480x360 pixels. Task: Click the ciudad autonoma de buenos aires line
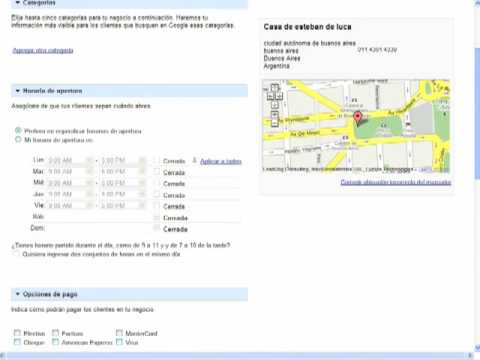click(309, 43)
